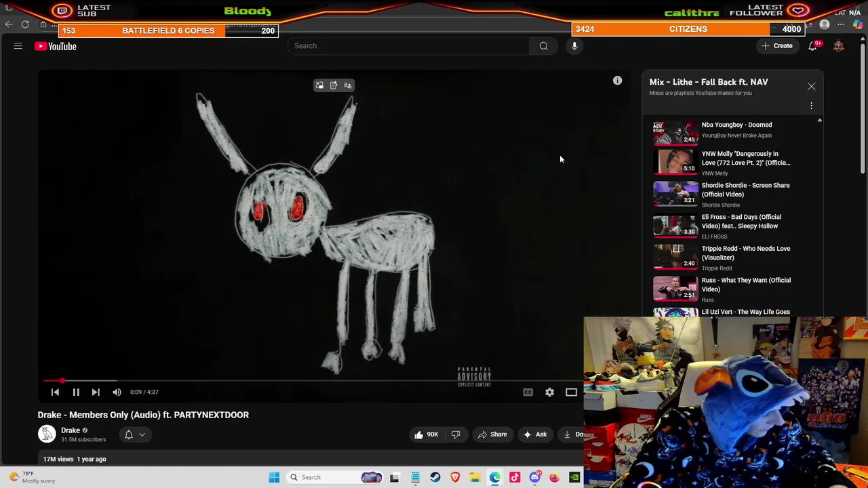Open the browser profile icon
This screenshot has width=868, height=488.
(x=825, y=24)
